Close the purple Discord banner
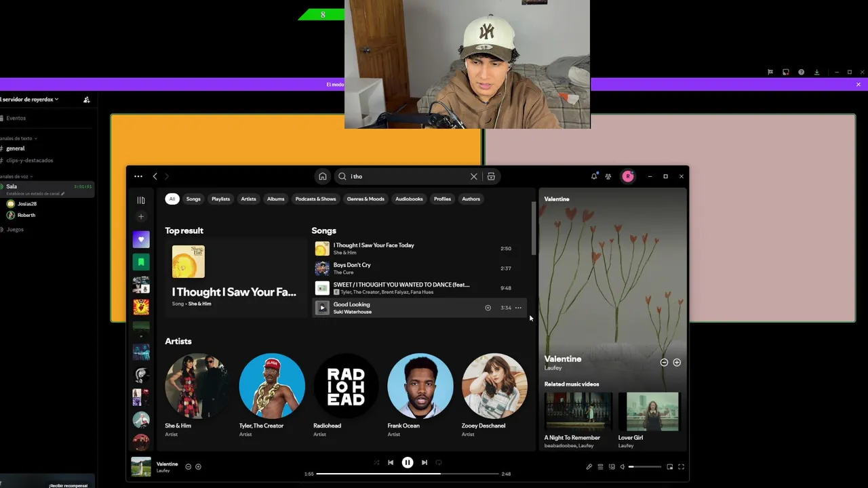Image resolution: width=868 pixels, height=488 pixels. (x=858, y=85)
